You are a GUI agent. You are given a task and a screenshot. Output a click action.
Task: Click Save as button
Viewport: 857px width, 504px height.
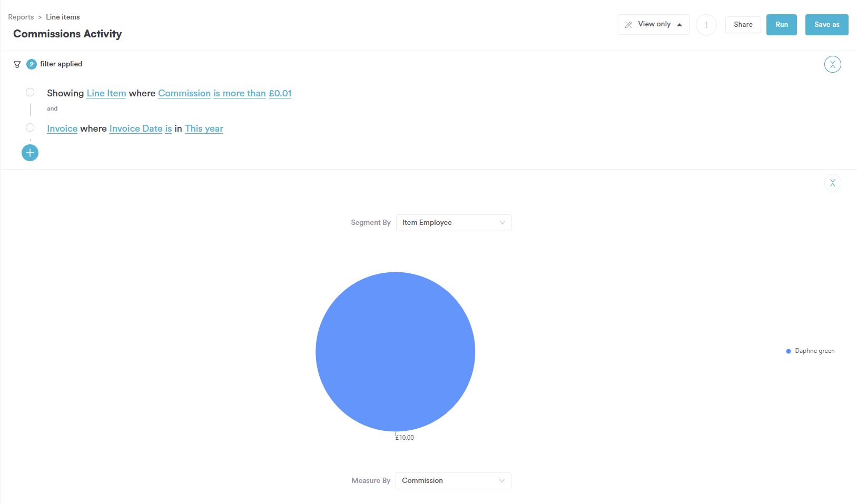826,25
